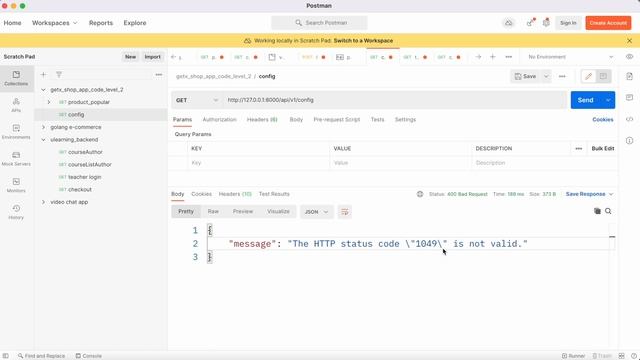640x360 pixels.
Task: Open the Explore menu item
Action: (x=135, y=23)
